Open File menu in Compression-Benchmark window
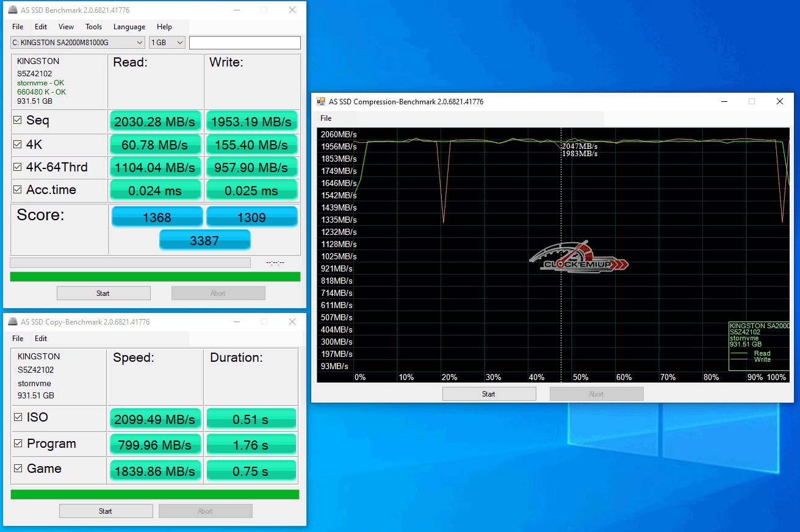800x532 pixels. [x=326, y=118]
